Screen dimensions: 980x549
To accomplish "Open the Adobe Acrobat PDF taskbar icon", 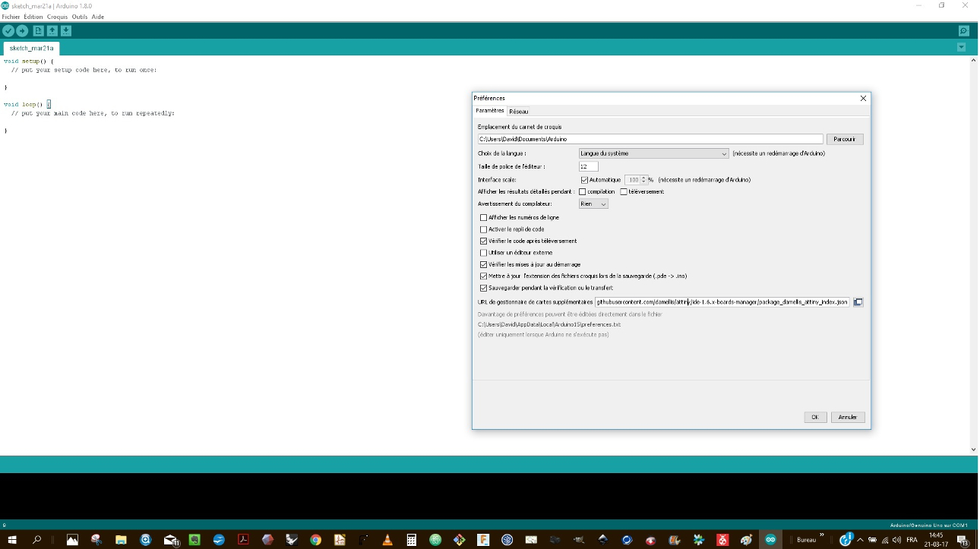I will pos(244,540).
